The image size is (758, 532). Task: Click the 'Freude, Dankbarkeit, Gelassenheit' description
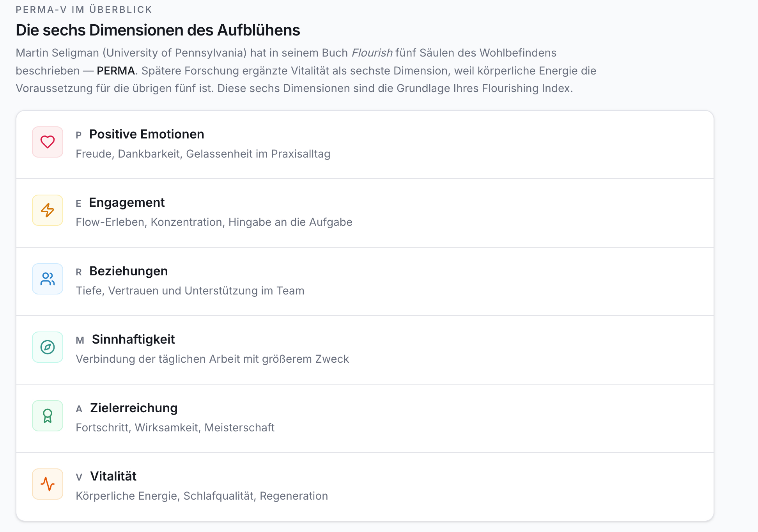point(203,154)
